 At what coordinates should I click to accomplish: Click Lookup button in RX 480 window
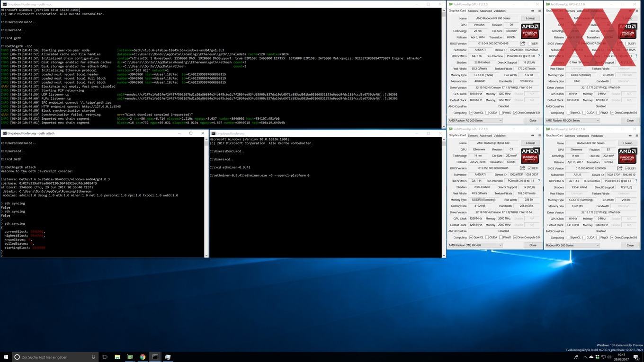tap(530, 143)
